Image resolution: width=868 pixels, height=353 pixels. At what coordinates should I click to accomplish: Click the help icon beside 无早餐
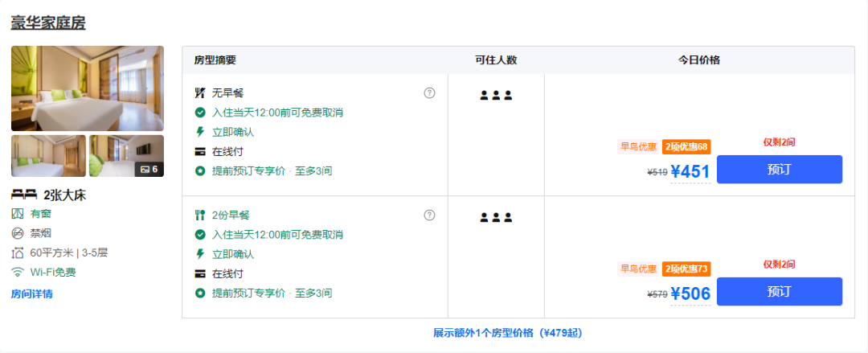click(429, 93)
